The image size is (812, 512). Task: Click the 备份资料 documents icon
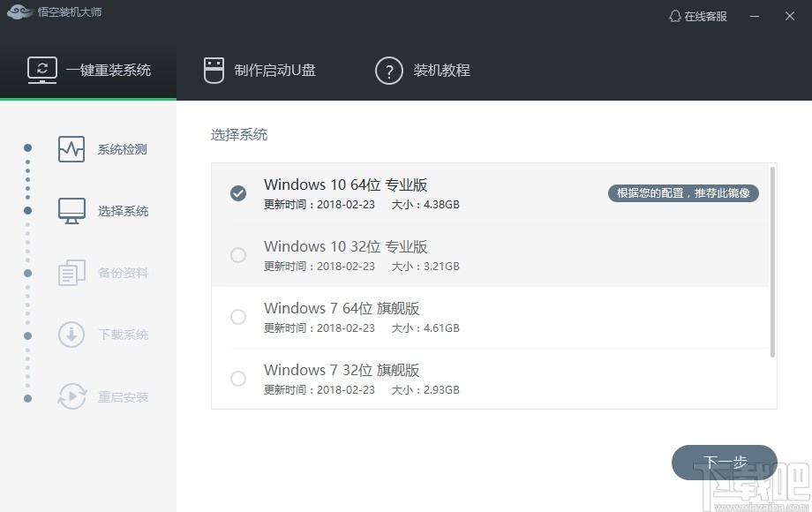coord(71,273)
